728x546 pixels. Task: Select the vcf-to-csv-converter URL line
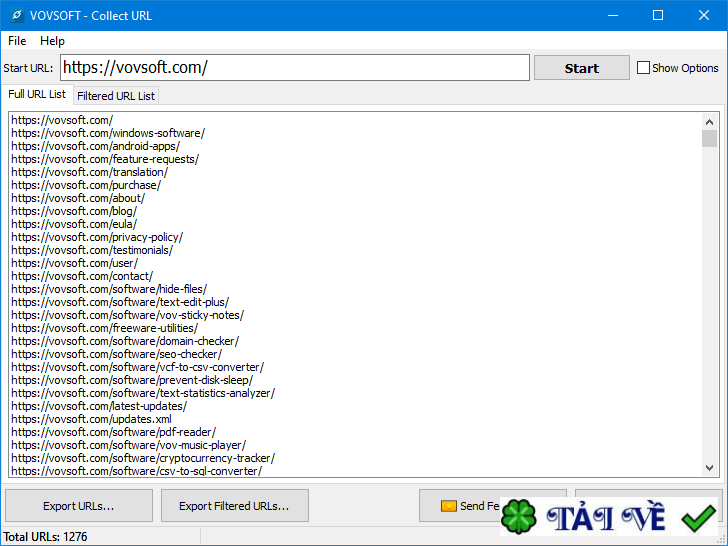[x=137, y=367]
